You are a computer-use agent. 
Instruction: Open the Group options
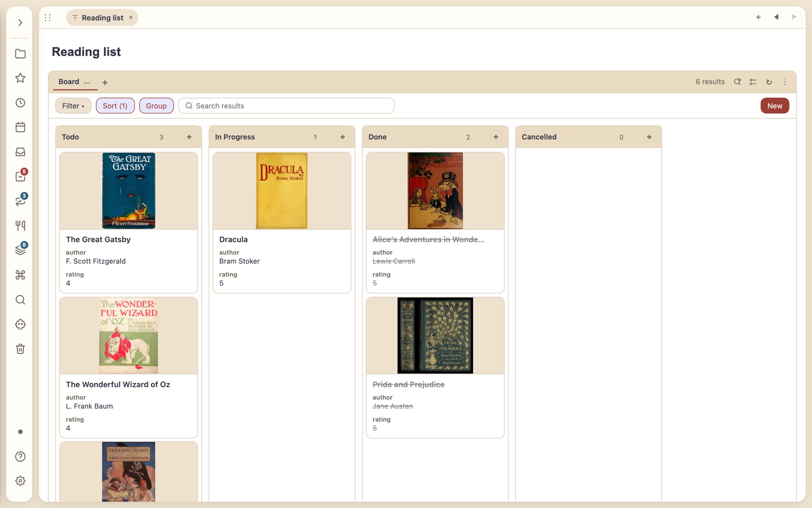point(156,106)
